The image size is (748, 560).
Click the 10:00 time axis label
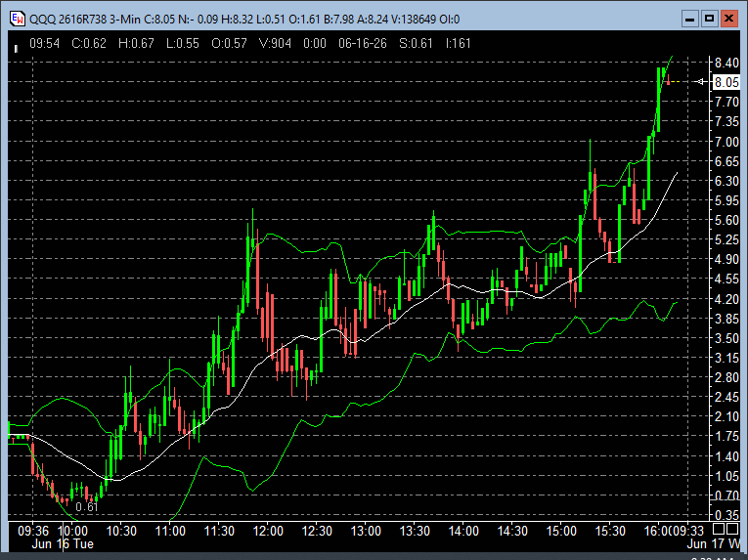point(73,531)
